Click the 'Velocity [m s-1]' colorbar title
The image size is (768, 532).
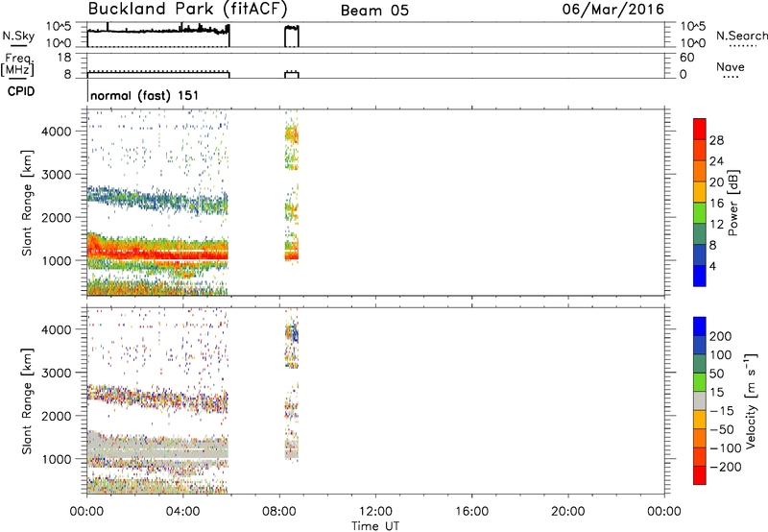coord(751,400)
